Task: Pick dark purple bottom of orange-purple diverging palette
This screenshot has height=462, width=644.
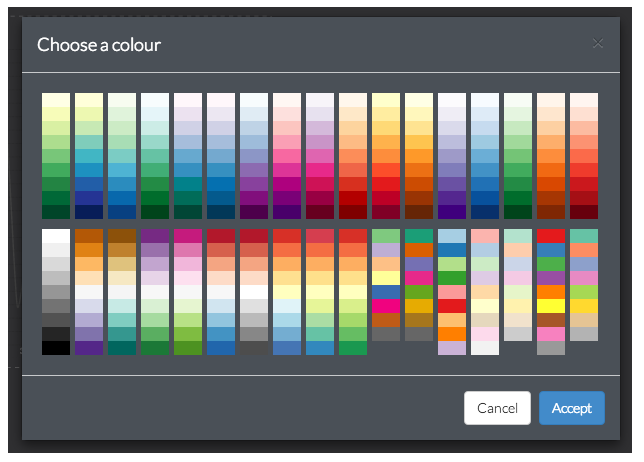Action: 89,348
